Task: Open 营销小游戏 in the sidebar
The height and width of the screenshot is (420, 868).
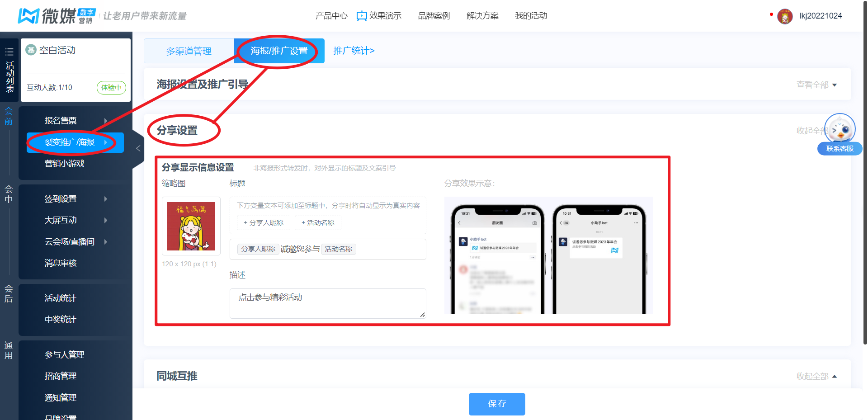Action: tap(65, 164)
